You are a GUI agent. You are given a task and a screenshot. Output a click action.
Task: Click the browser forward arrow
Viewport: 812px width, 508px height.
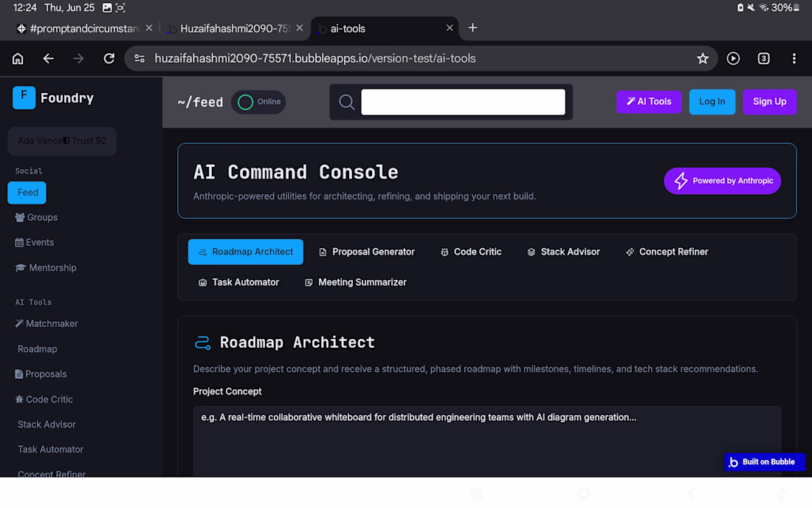coord(78,58)
